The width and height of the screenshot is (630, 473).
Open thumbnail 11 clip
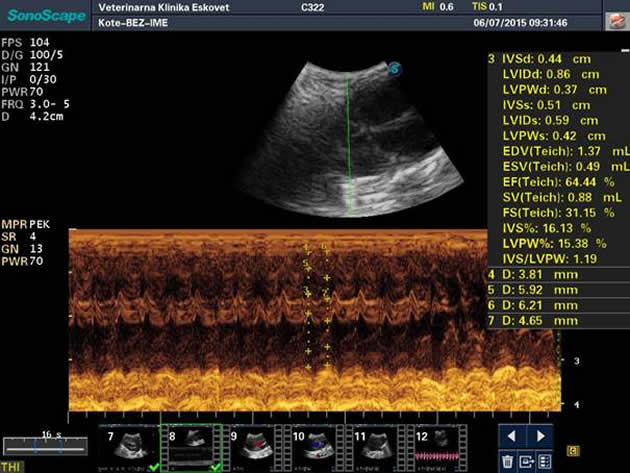376,448
